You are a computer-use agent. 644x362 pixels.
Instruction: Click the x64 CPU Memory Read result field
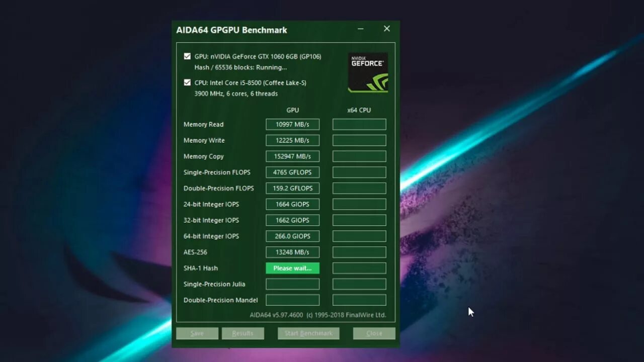(359, 124)
